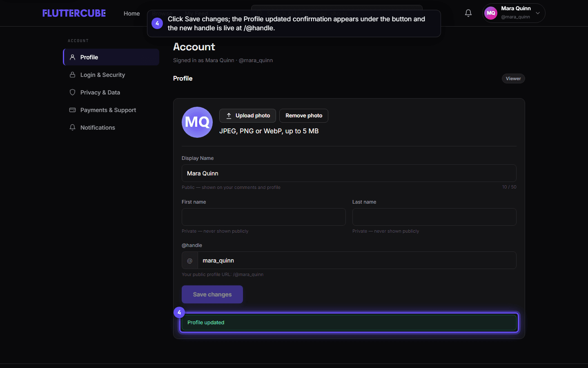Viewport: 588px width, 368px height.
Task: Click the shield icon beside Privacy & Data
Action: point(72,92)
